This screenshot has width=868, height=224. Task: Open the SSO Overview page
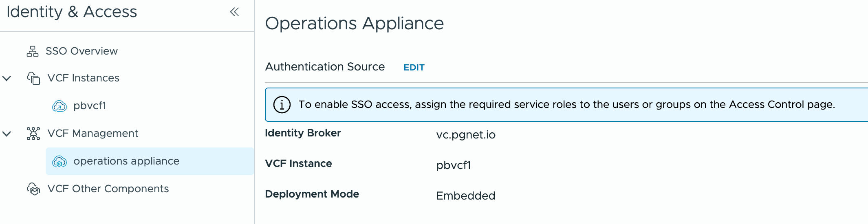(82, 51)
